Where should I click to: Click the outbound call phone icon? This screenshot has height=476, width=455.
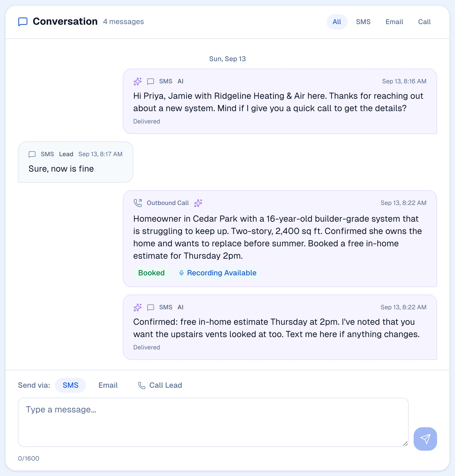click(x=138, y=203)
